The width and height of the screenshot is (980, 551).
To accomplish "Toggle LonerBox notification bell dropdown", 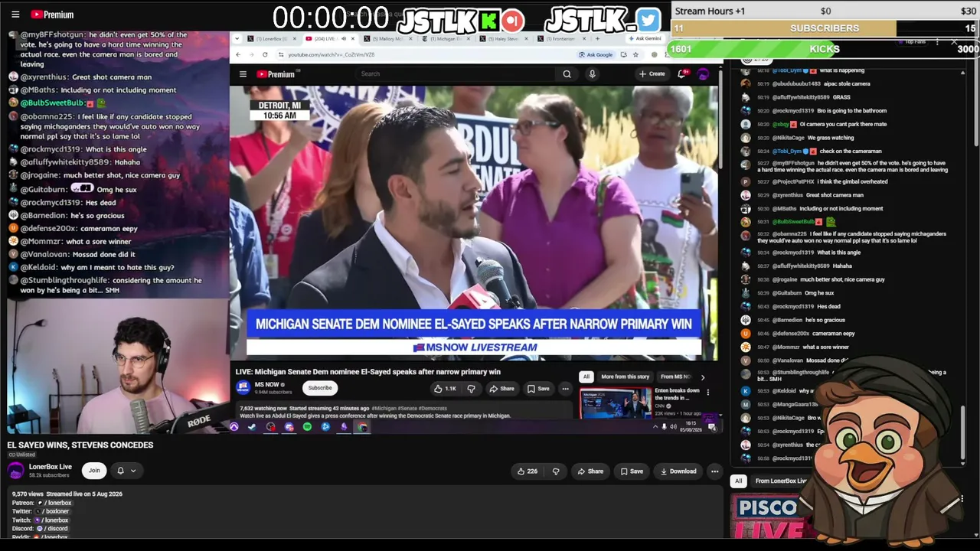I will [x=126, y=471].
